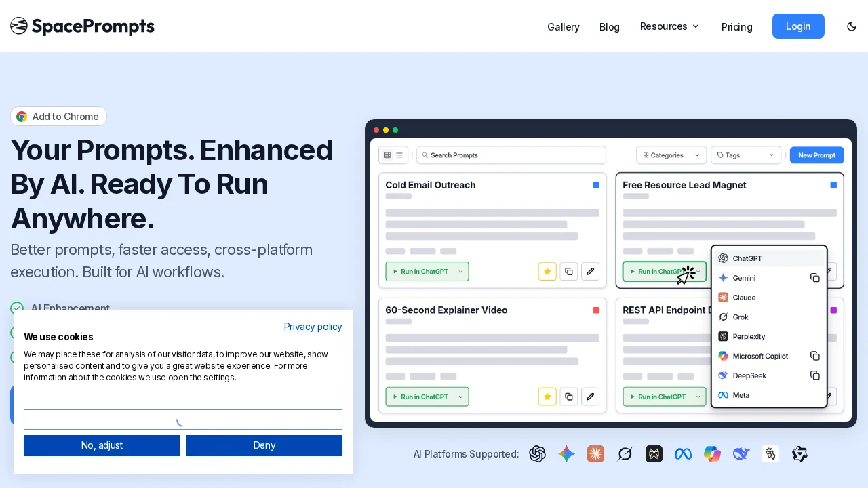868x488 pixels.
Task: Open the Gallery page
Action: (x=563, y=27)
